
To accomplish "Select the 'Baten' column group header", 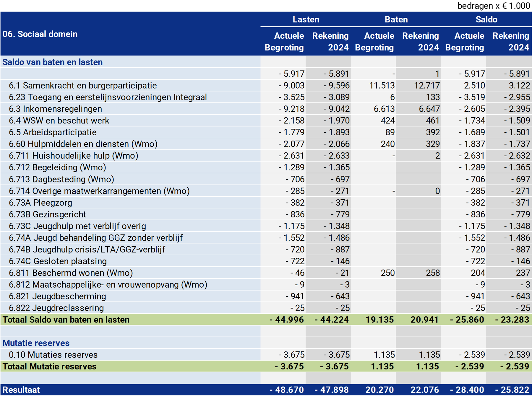I will pos(396,19).
